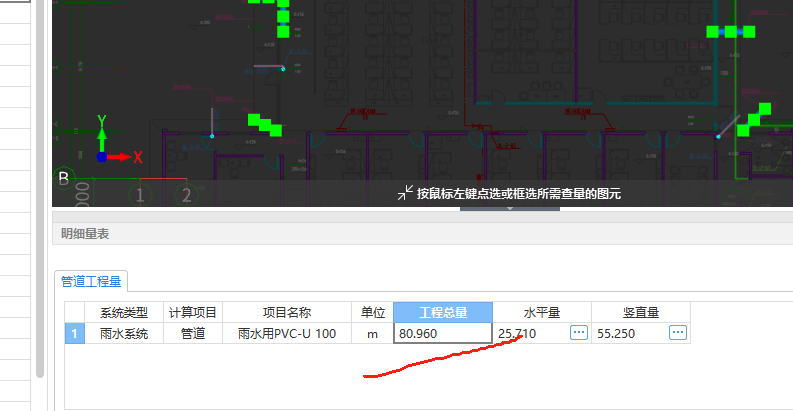793x411 pixels.
Task: Click grid axis bubble labeled 1
Action: point(140,195)
